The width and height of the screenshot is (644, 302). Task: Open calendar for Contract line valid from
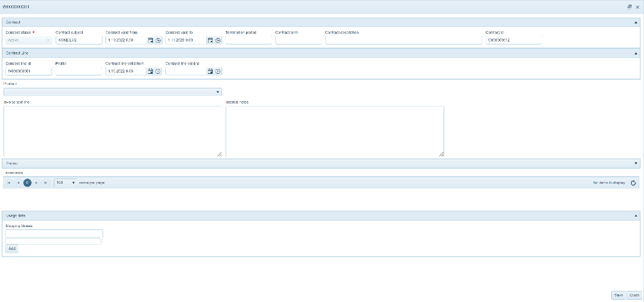[151, 71]
